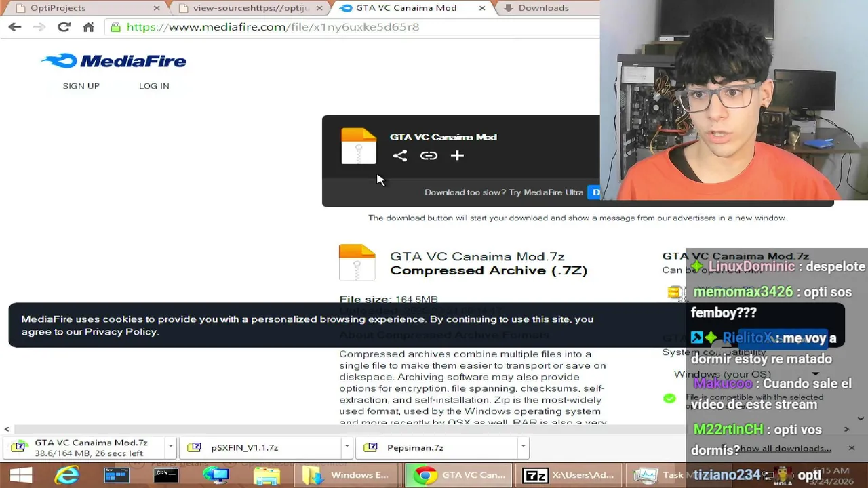Open Server Manager on the taskbar
The image size is (868, 488).
pyautogui.click(x=117, y=475)
